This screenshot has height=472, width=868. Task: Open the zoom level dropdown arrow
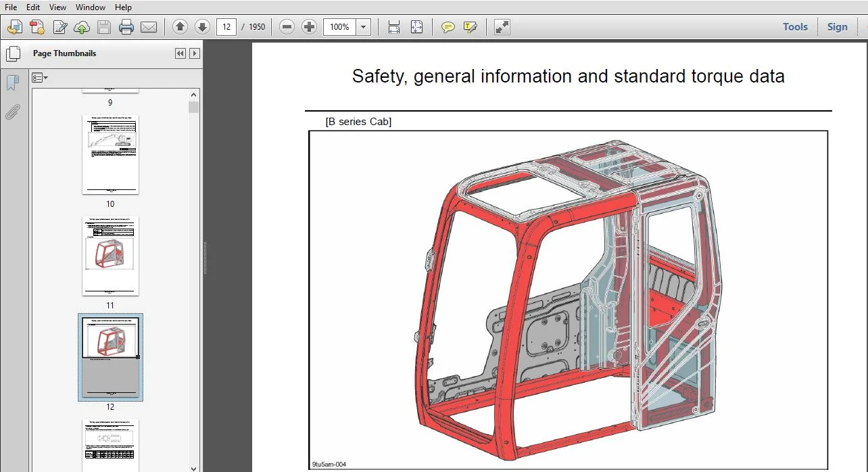364,27
